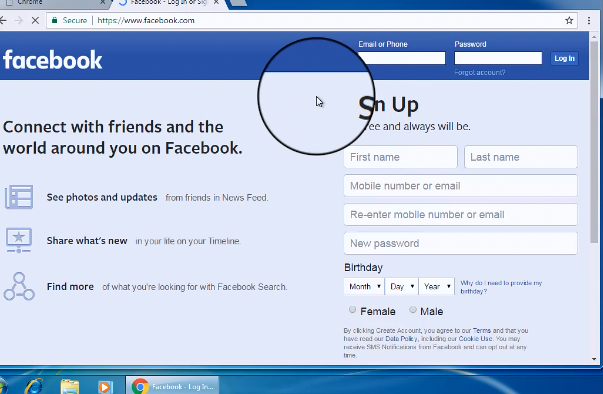The height and width of the screenshot is (394, 603).
Task: Stop page loading with X button
Action: click(35, 20)
